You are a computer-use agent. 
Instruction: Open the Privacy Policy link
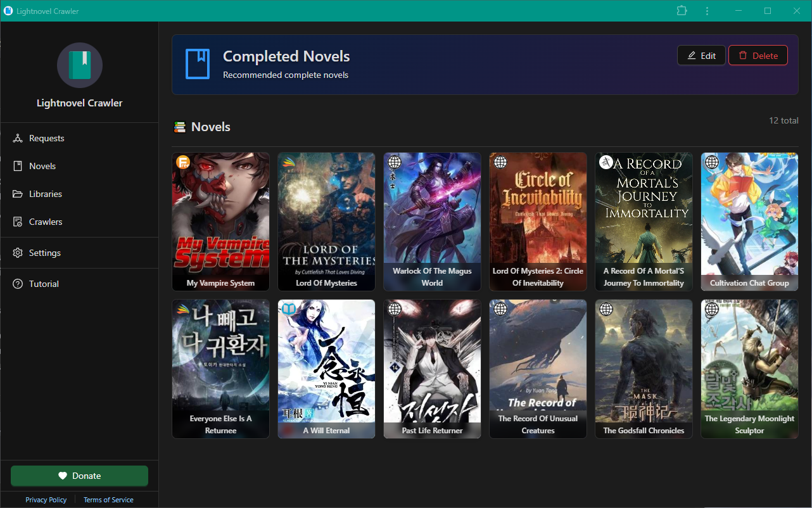pos(46,500)
